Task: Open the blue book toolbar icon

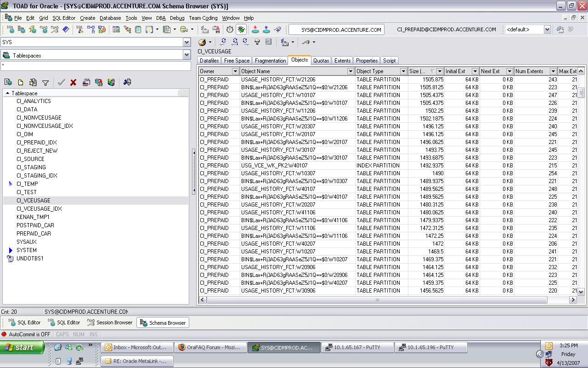Action: pyautogui.click(x=66, y=29)
